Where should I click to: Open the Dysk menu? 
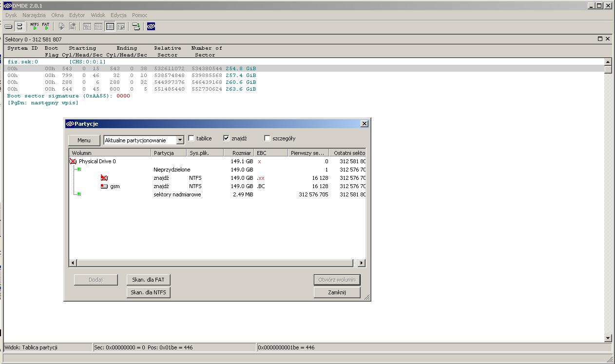click(x=11, y=15)
